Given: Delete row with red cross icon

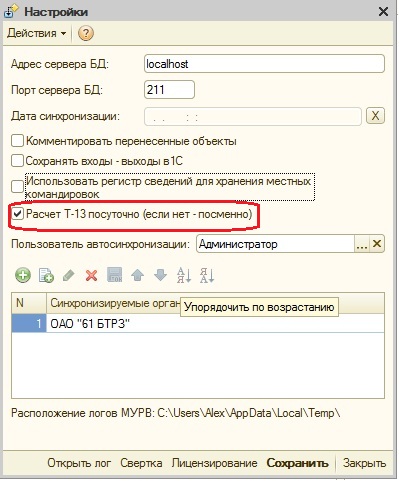Looking at the screenshot, I should click(91, 275).
